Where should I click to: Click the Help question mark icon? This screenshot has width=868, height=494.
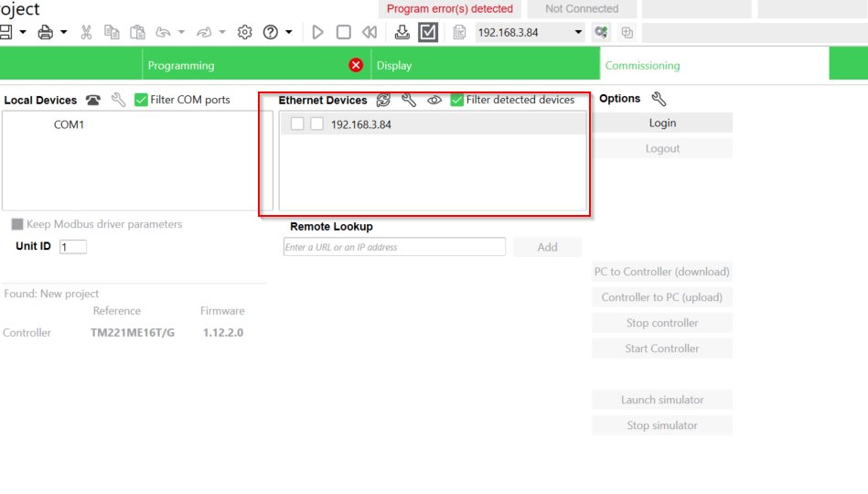270,32
